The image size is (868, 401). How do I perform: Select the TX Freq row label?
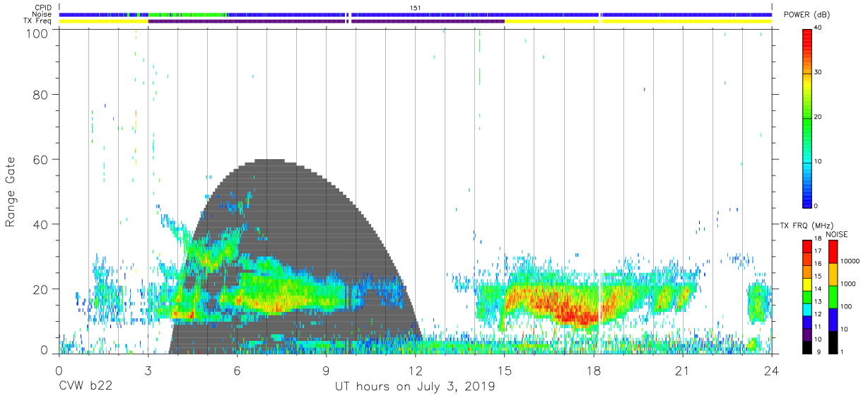(x=39, y=21)
